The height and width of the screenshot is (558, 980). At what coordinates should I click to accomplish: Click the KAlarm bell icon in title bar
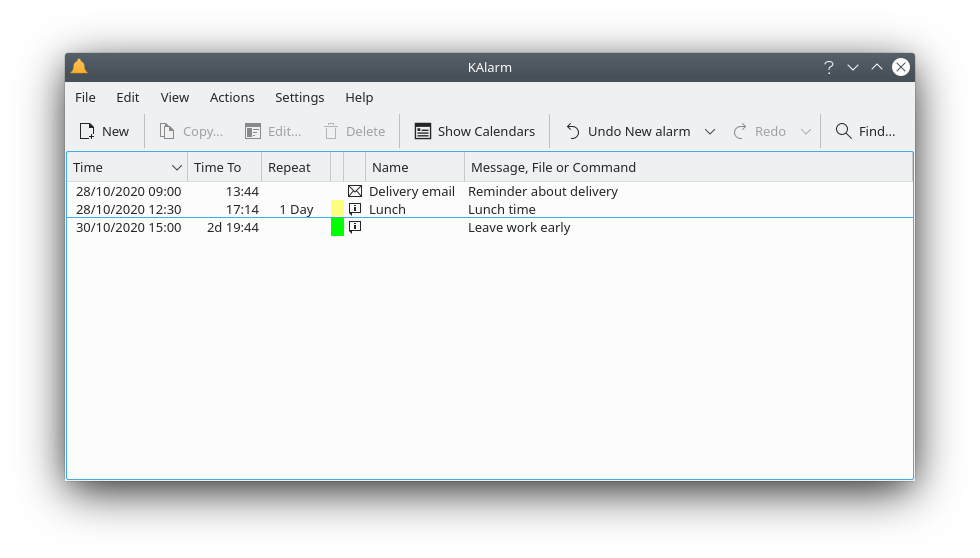(79, 67)
